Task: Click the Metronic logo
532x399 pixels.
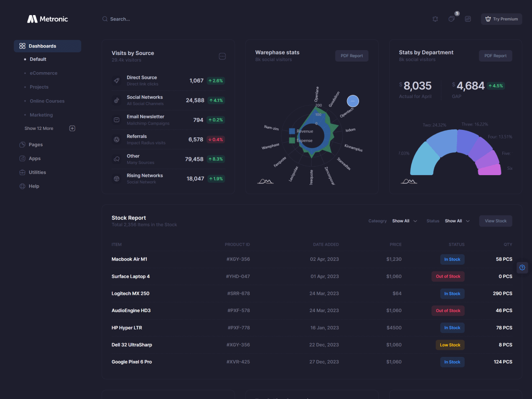Action: pyautogui.click(x=47, y=19)
